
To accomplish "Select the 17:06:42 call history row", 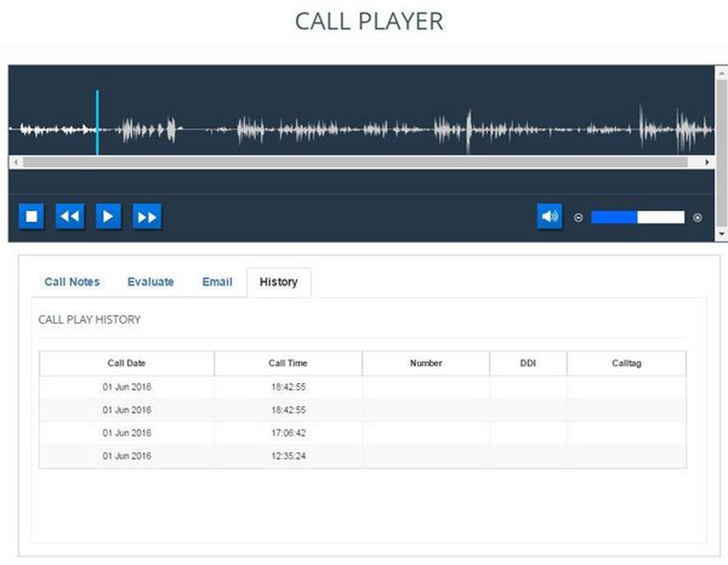I will (288, 433).
